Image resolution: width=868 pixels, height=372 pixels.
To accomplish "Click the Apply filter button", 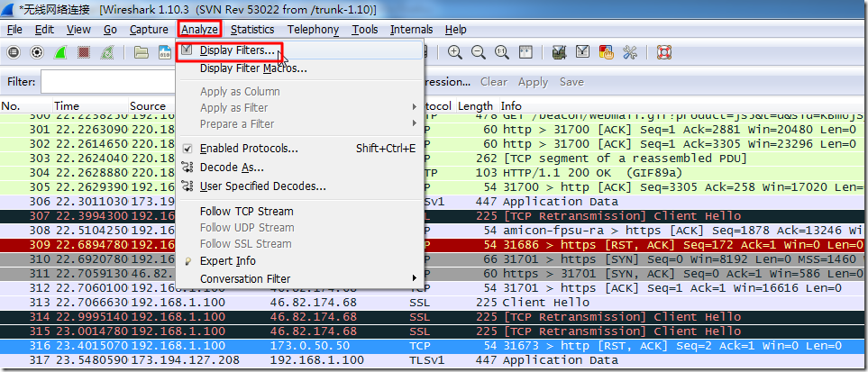I will point(533,82).
